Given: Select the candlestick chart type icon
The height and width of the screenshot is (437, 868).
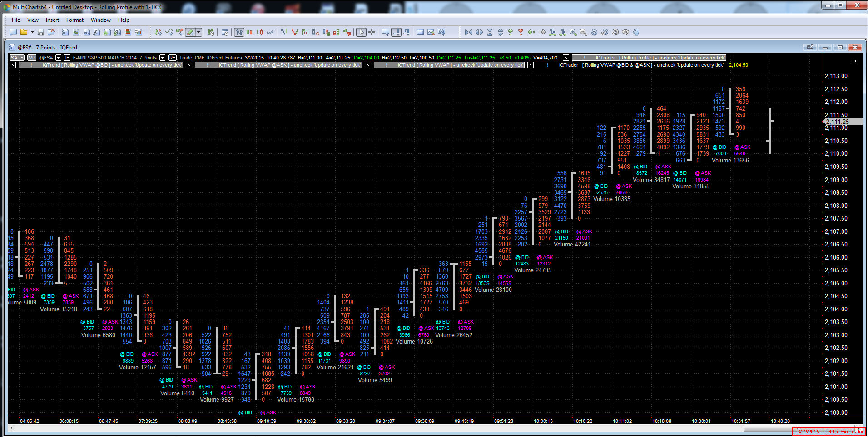Looking at the screenshot, I should [x=249, y=32].
